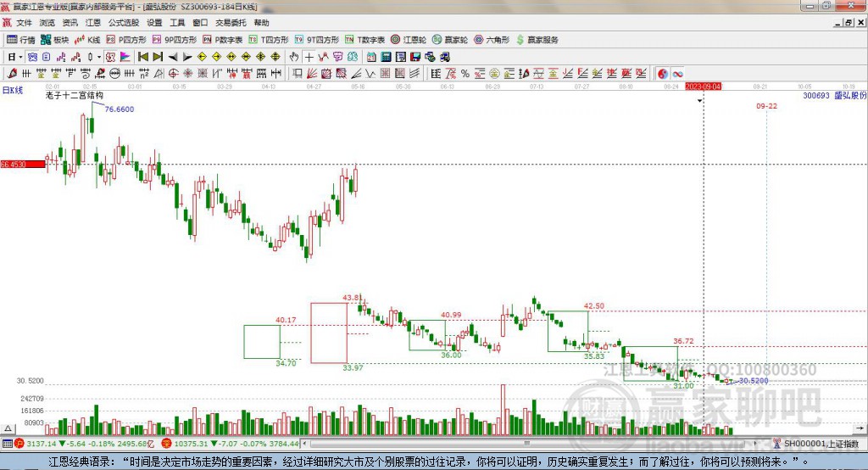The image size is (868, 470).
Task: Click the red 66.4530 price tag on axis
Action: tap(23, 164)
